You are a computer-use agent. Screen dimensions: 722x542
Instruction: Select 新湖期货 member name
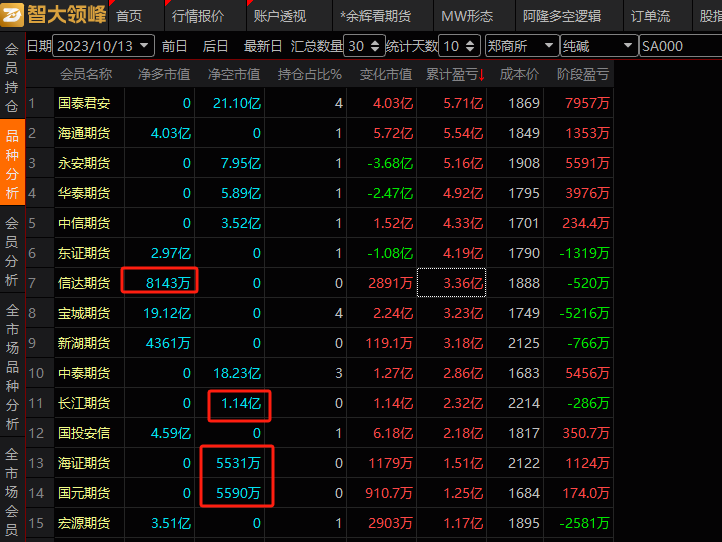[x=84, y=343]
